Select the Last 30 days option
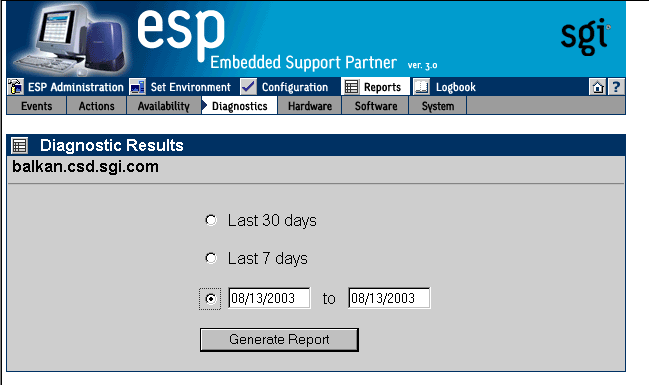The height and width of the screenshot is (385, 649). [x=211, y=220]
